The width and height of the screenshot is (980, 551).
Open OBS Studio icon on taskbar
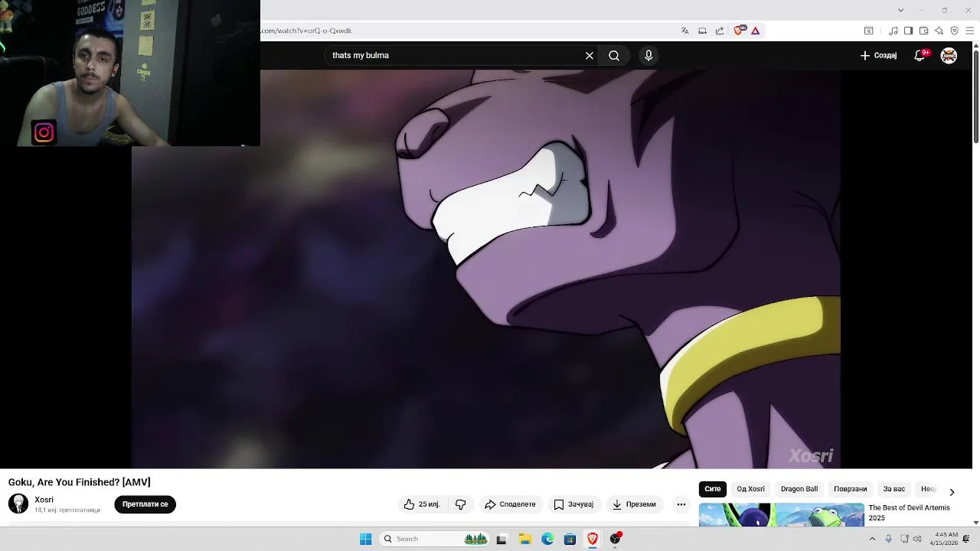pos(615,539)
